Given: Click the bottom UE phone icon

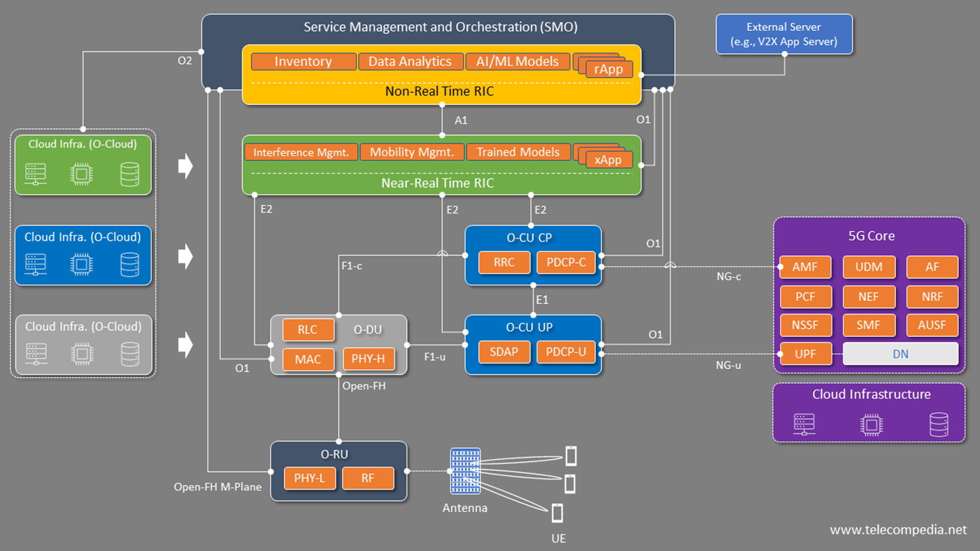Looking at the screenshot, I should pos(557,513).
